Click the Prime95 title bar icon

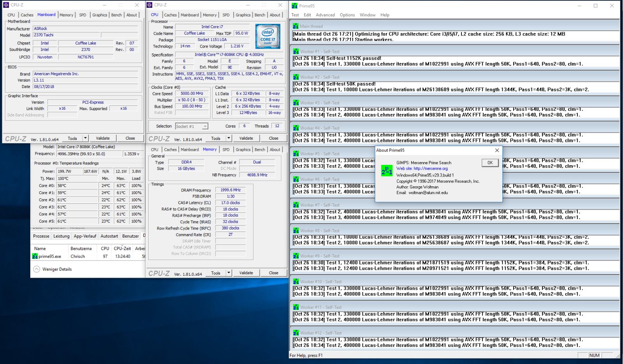(295, 5)
